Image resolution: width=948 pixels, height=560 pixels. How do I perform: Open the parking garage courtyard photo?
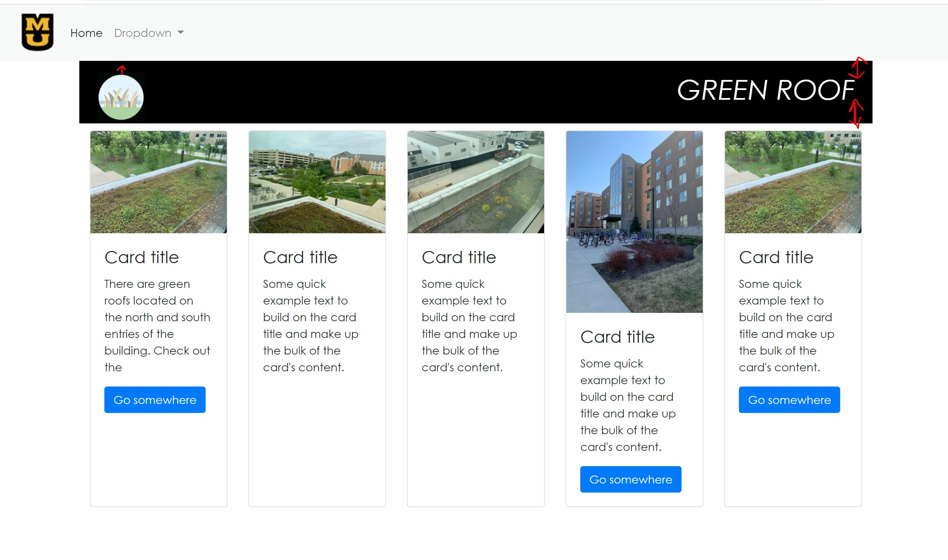point(317,182)
